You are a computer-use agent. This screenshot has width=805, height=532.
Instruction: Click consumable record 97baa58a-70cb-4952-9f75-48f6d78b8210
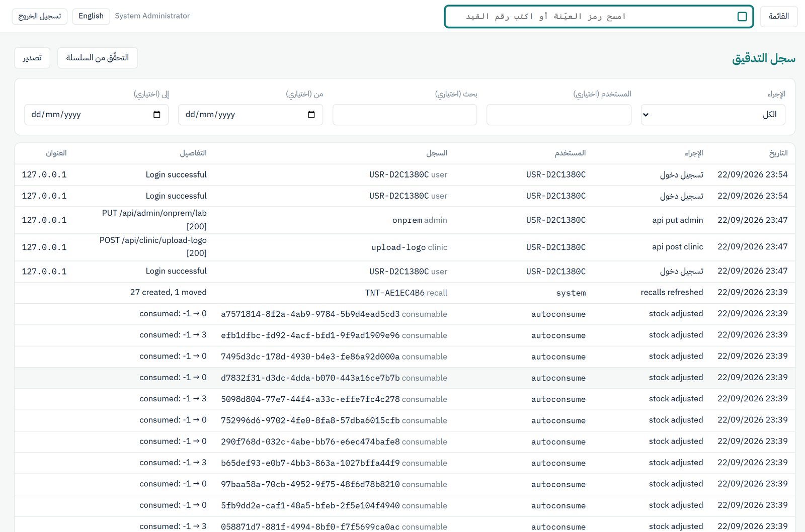coord(334,484)
